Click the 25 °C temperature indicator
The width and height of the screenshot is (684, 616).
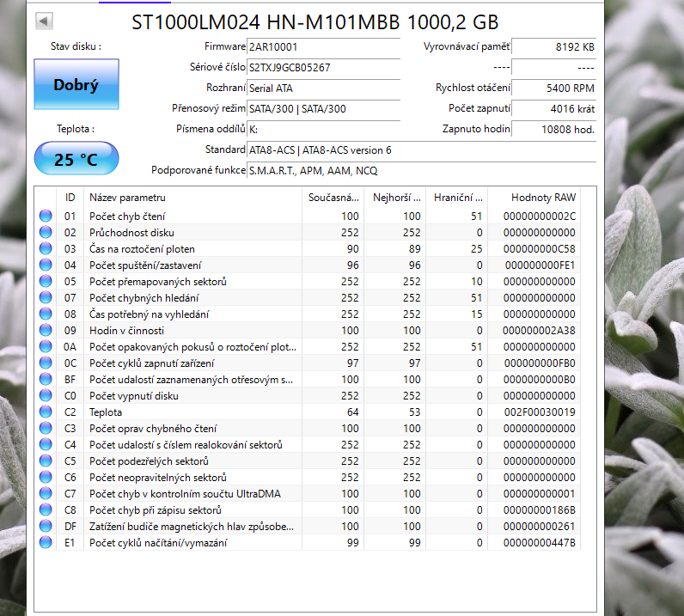click(76, 159)
